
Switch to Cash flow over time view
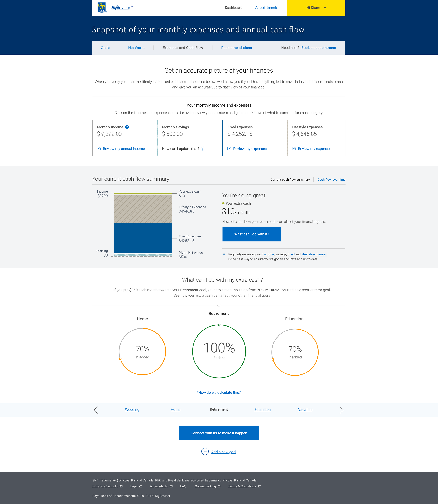331,180
